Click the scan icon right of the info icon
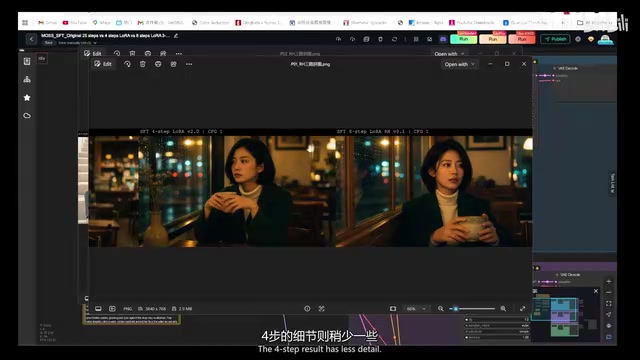This screenshot has height=360, width=640. click(x=322, y=309)
